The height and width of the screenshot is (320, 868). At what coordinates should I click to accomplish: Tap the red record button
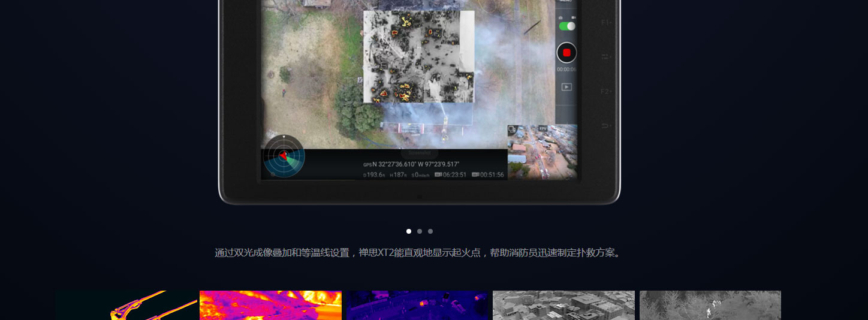pyautogui.click(x=566, y=53)
